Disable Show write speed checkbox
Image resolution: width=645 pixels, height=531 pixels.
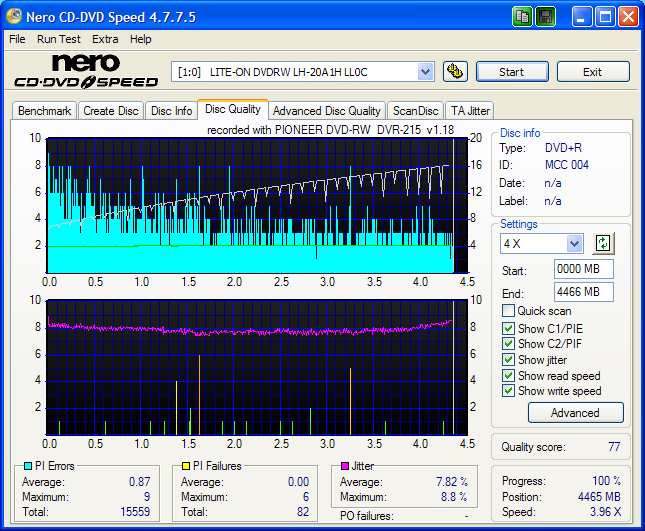[x=509, y=391]
